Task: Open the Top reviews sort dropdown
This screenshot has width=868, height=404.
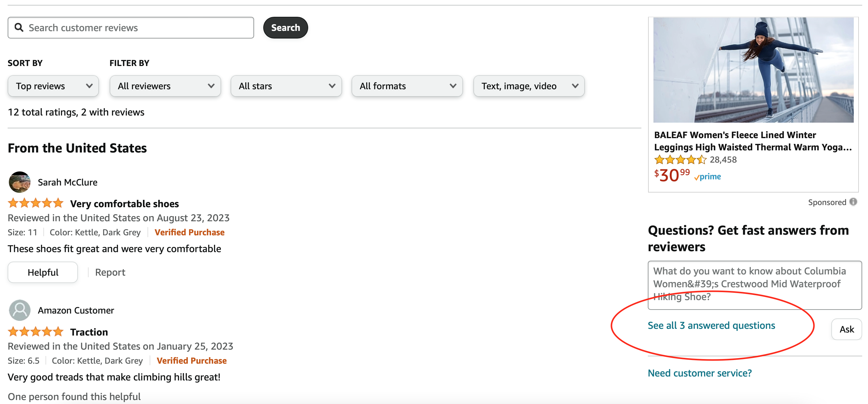Action: click(x=53, y=86)
